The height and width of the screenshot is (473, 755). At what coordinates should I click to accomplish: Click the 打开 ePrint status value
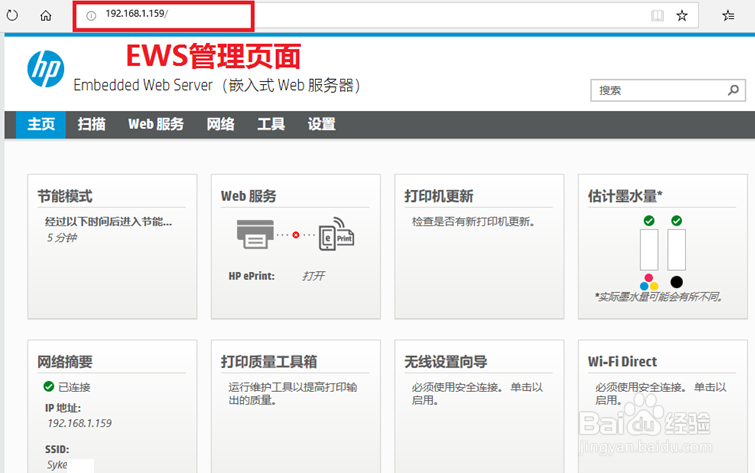(313, 276)
